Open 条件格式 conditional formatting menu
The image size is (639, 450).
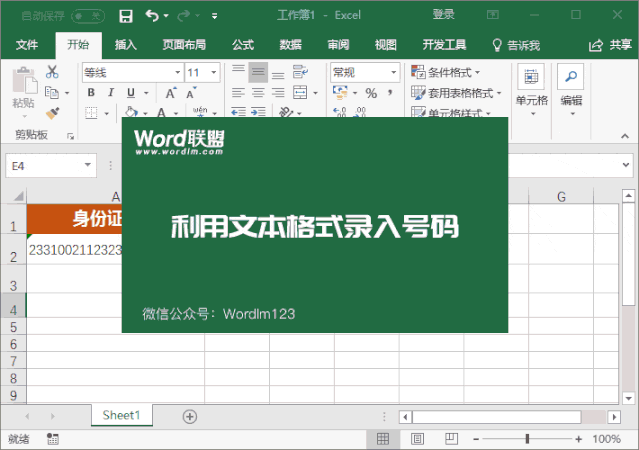coord(446,73)
